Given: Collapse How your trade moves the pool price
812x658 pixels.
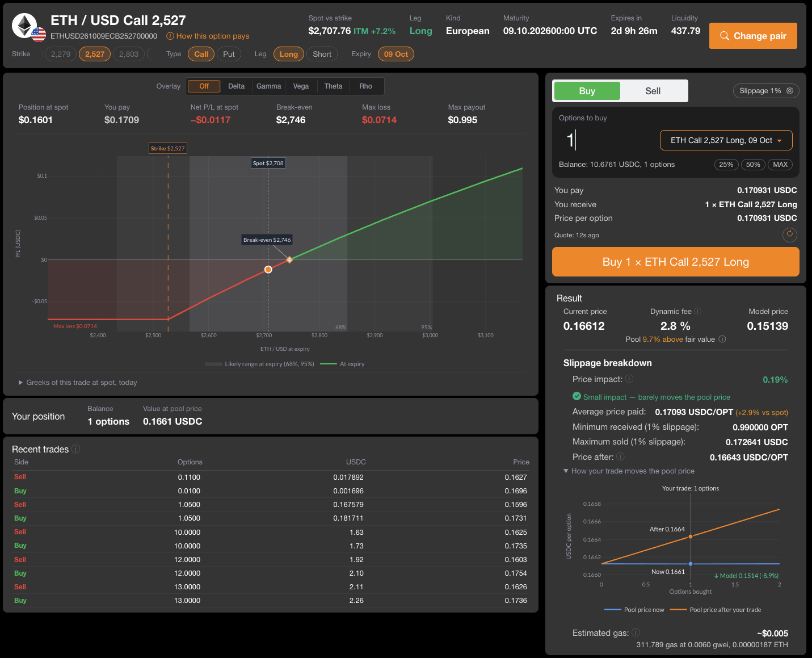Looking at the screenshot, I should click(x=629, y=471).
